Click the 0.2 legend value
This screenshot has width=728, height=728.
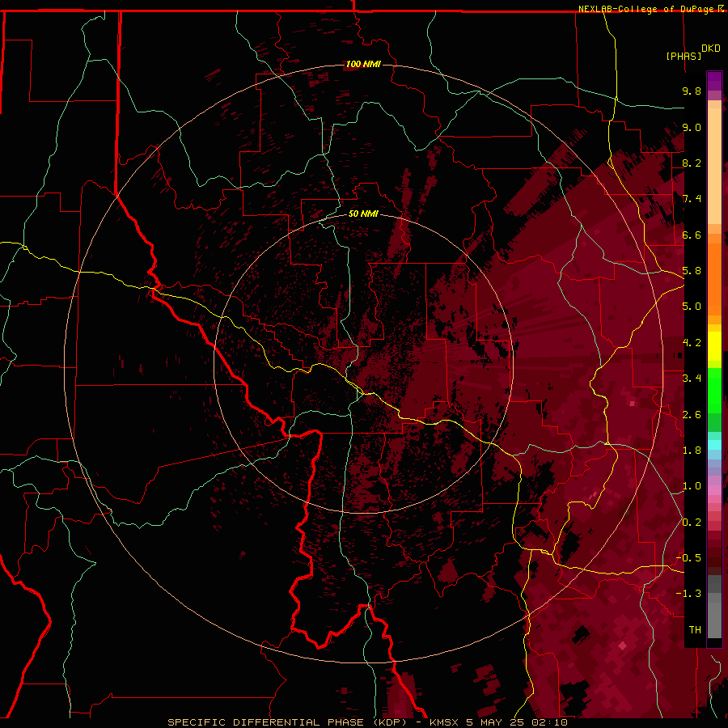(692, 523)
